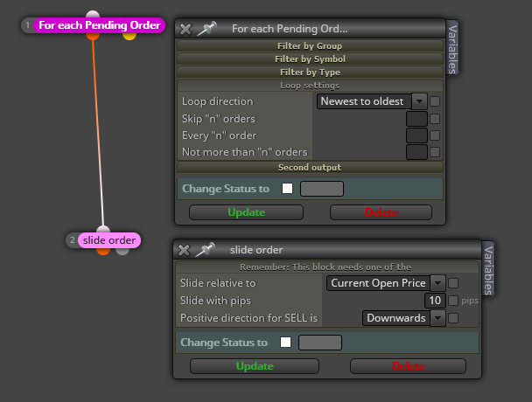Screen dimensions: 532x402
Task: Click Delete in For each Pending Order panel
Action: click(381, 212)
